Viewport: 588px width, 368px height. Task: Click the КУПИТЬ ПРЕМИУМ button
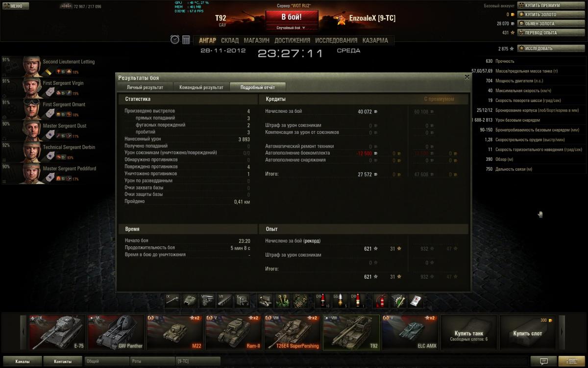(551, 5)
